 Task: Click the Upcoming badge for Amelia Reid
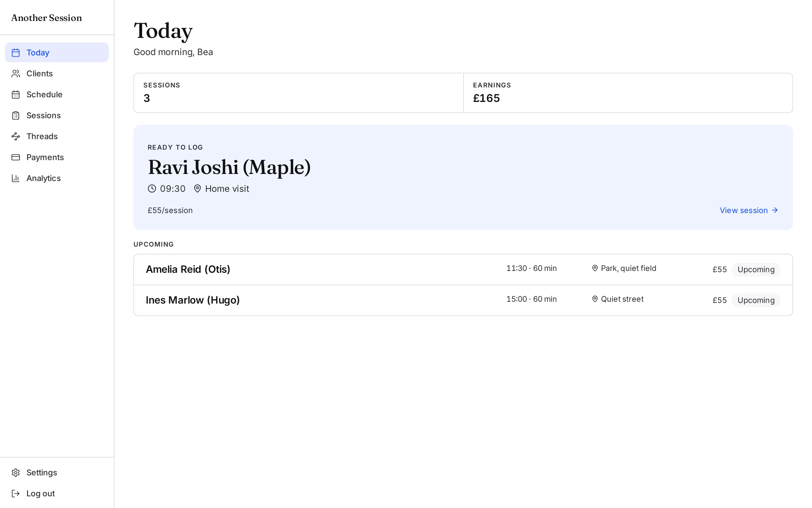pos(756,269)
